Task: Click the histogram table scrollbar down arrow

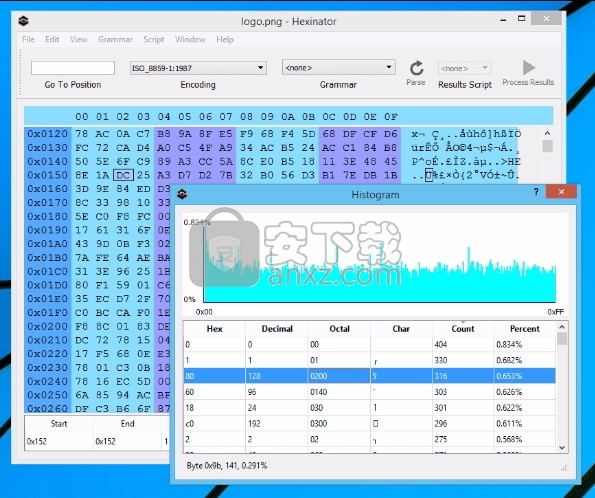Action: tap(562, 448)
